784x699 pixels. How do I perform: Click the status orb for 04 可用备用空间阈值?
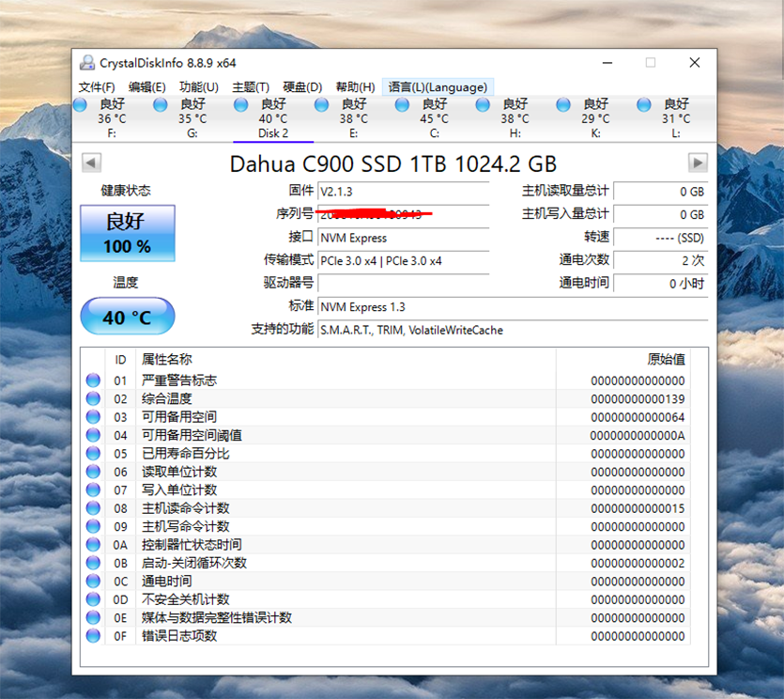point(93,435)
